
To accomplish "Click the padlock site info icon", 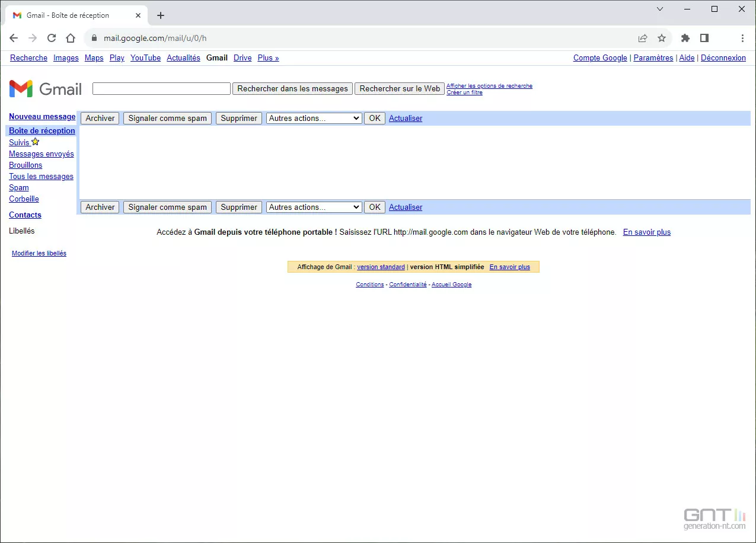I will 94,38.
